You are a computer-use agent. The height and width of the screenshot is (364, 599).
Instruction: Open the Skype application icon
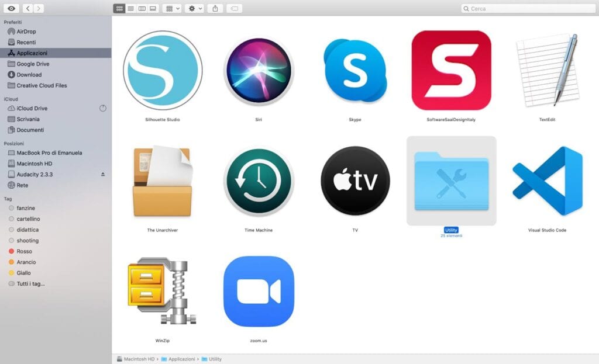click(x=355, y=71)
